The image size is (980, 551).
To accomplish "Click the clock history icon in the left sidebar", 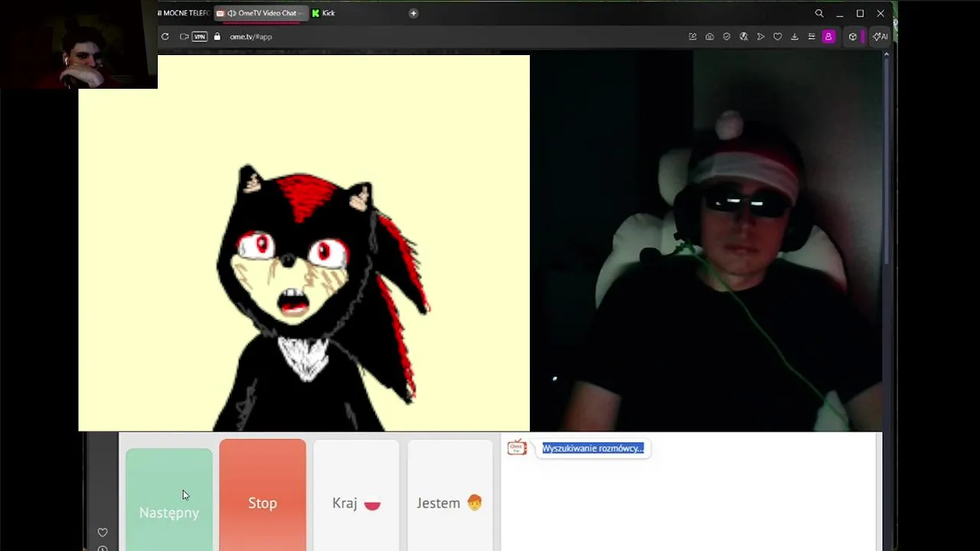I will [x=103, y=548].
